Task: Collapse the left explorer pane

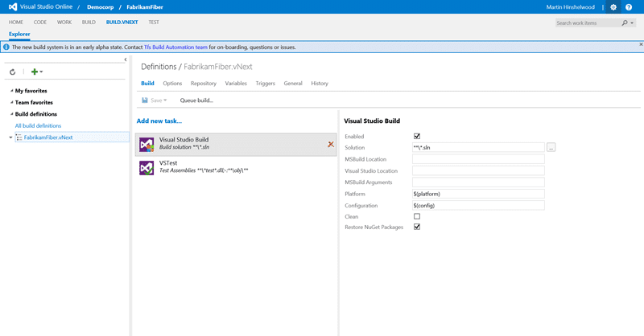Action: pyautogui.click(x=126, y=59)
